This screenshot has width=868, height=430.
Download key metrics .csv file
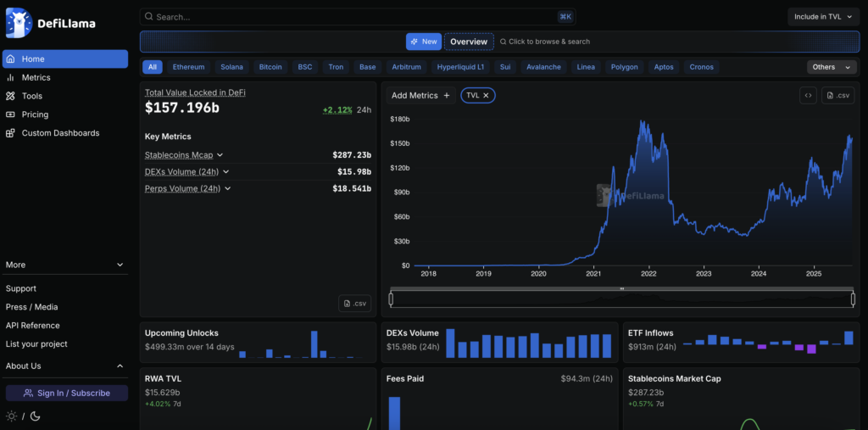(x=355, y=303)
